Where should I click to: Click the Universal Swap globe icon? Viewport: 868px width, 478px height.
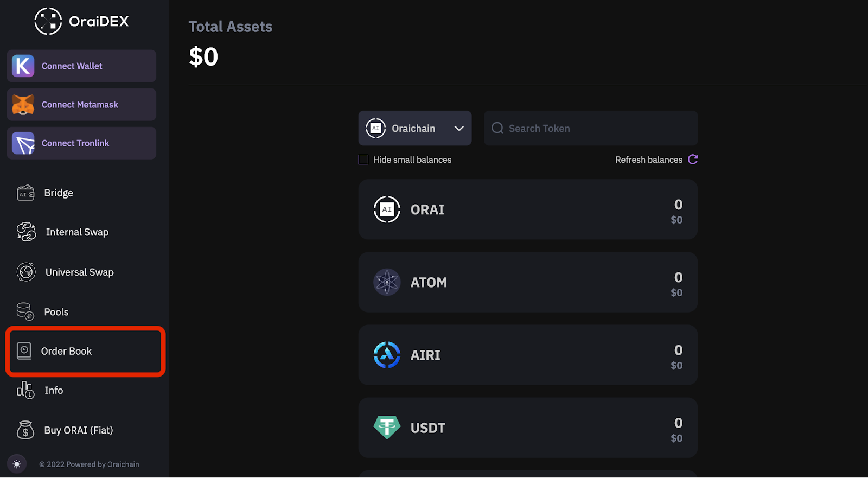[x=26, y=272]
